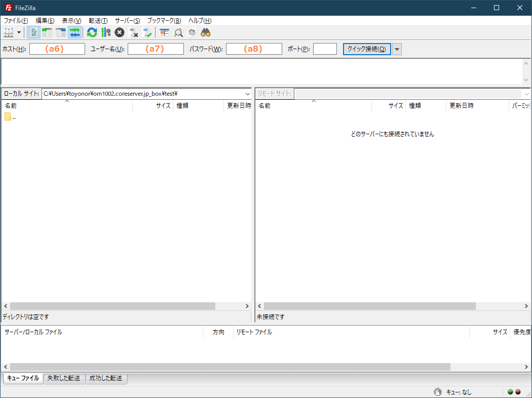Viewport: 532px width, 398px height.
Task: Reconnect to last server icon
Action: 147,32
